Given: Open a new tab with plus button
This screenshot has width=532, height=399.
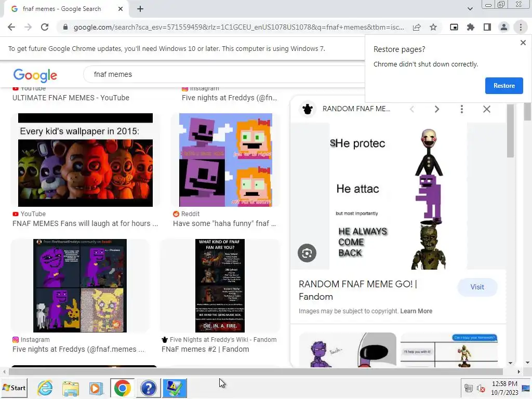Looking at the screenshot, I should 140,9.
